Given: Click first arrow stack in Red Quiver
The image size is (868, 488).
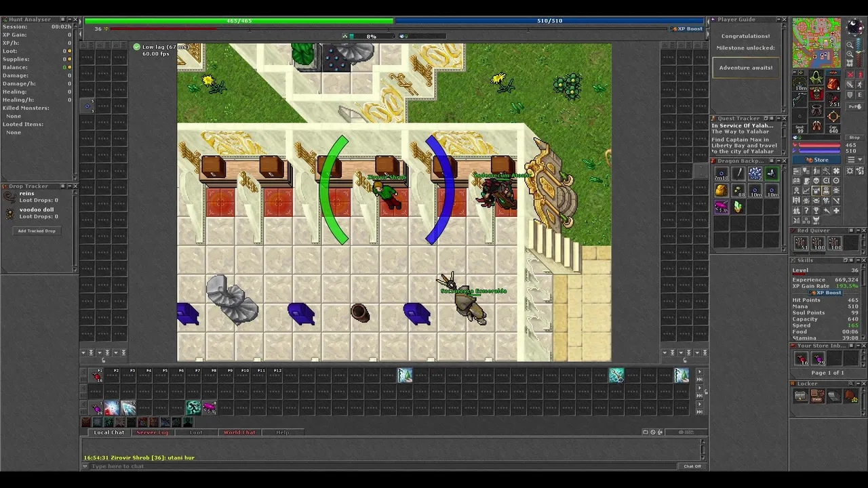Looking at the screenshot, I should [x=801, y=243].
